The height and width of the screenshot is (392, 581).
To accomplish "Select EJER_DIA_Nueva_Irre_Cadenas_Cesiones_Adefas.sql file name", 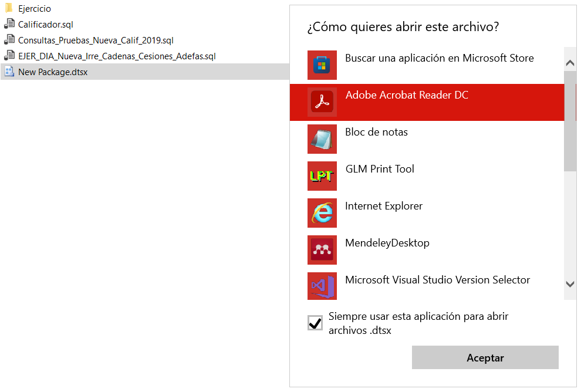I will 117,56.
